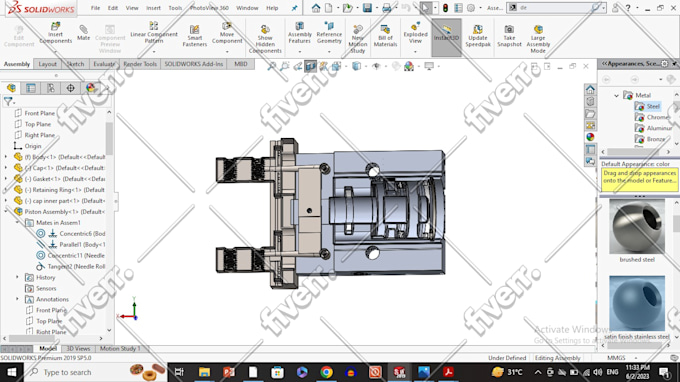Expand the cap inner part<1> component
The image size is (680, 382).
click(6, 201)
